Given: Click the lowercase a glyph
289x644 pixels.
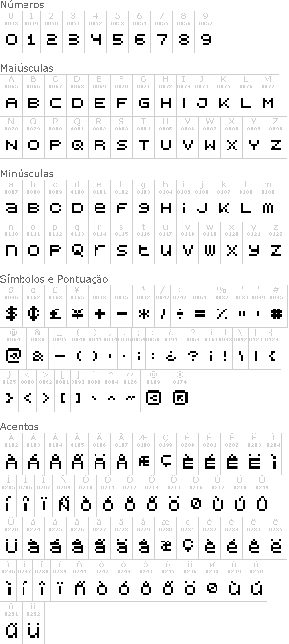Looking at the screenshot, I should [x=11, y=208].
